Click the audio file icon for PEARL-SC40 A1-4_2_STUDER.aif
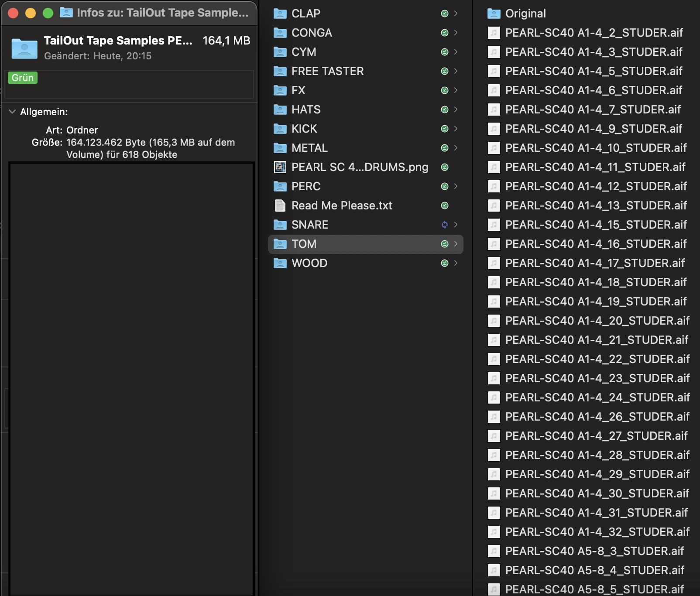This screenshot has width=700, height=596. (494, 33)
